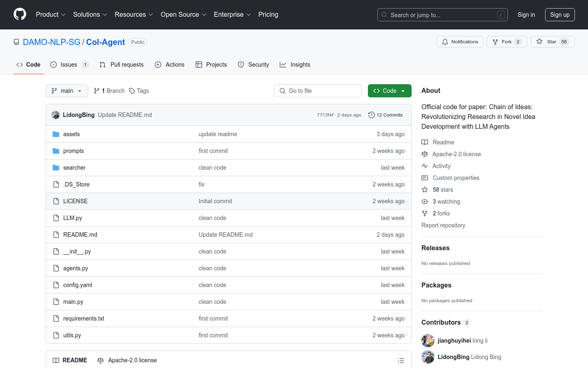Open the 'update readme' commit message
Viewport: 588px width, 368px height.
pos(218,134)
